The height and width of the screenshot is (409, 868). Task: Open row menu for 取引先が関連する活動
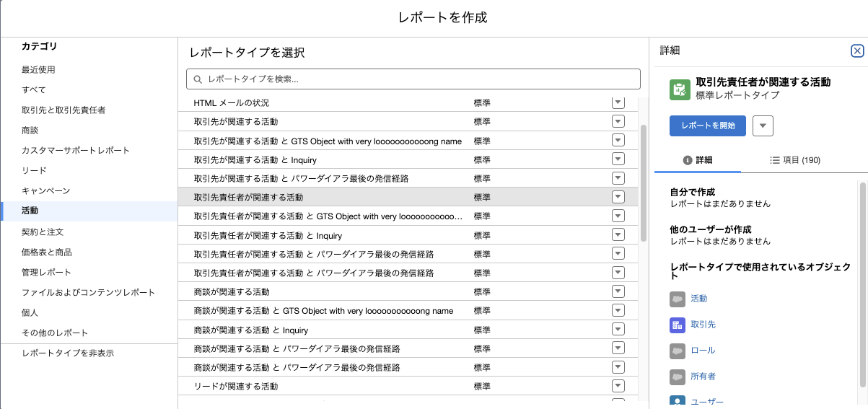pos(618,122)
